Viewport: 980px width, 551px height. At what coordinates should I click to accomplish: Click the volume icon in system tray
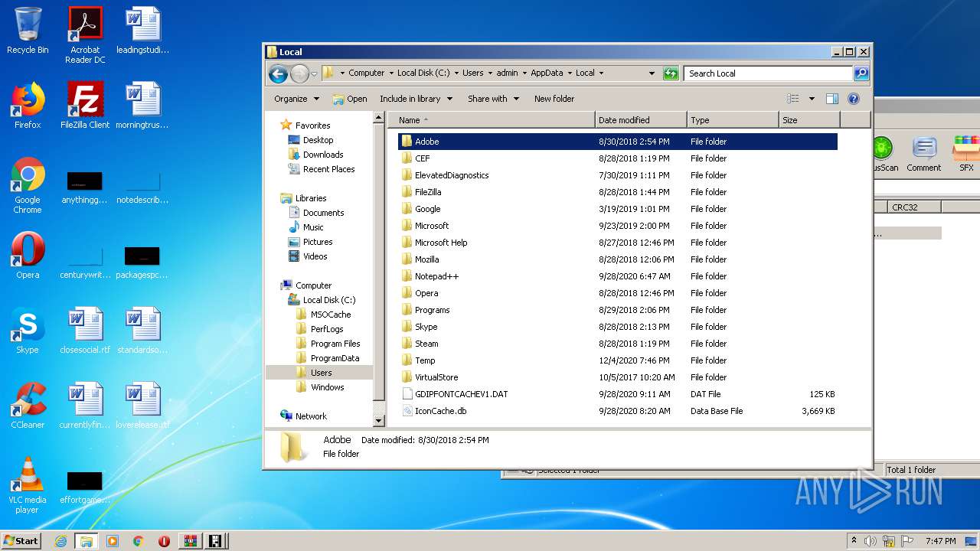[x=871, y=541]
